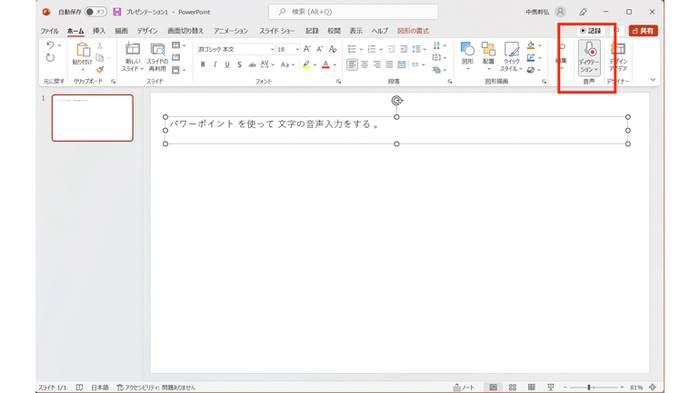The image size is (700, 393).
Task: Open Reuse Slides (スライドの再利用)
Action: pos(157,49)
